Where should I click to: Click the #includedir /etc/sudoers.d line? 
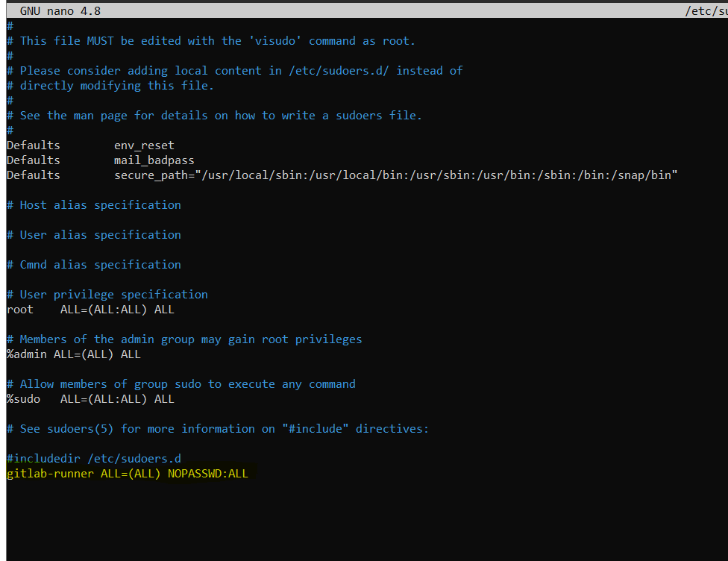(93, 459)
